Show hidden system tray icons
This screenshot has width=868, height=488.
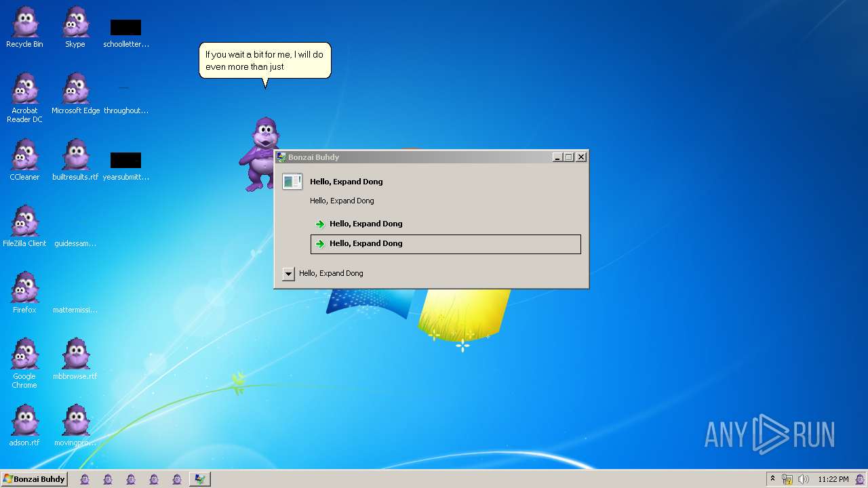[x=772, y=479]
